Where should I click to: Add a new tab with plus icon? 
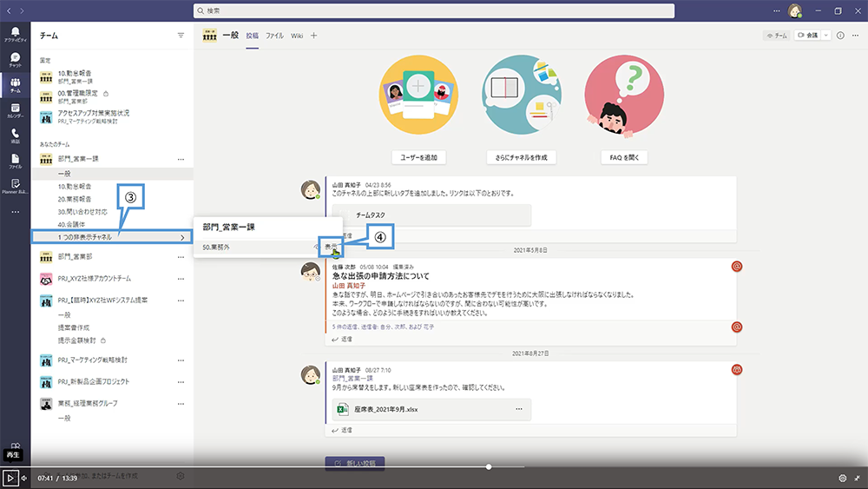[314, 36]
